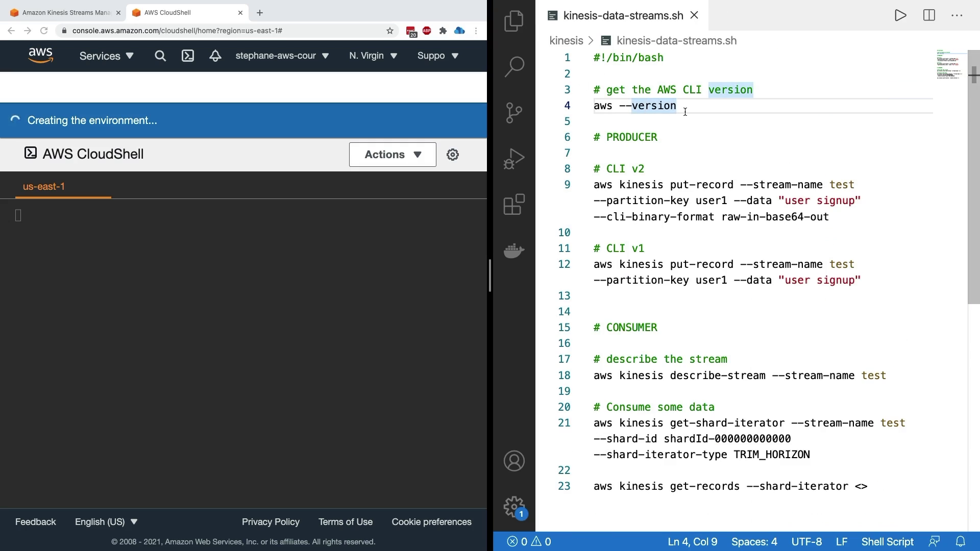The height and width of the screenshot is (551, 980).
Task: Open the Docker panel icon
Action: click(x=514, y=251)
